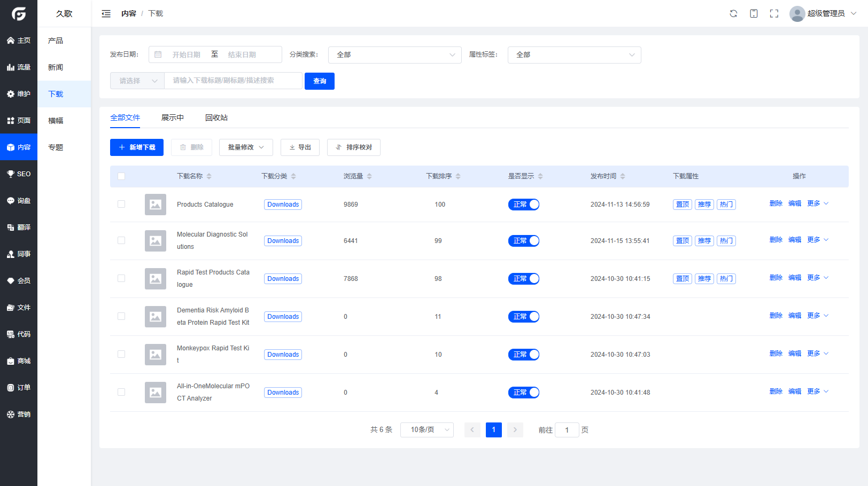Viewport: 868px width, 486px height.
Task: Open the 流量 traffic chart icon
Action: (x=11, y=67)
